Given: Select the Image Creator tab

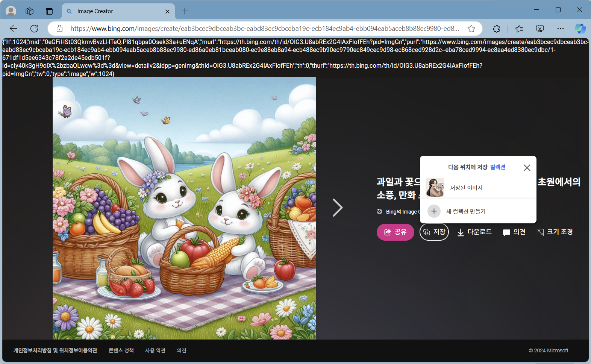Looking at the screenshot, I should (118, 11).
